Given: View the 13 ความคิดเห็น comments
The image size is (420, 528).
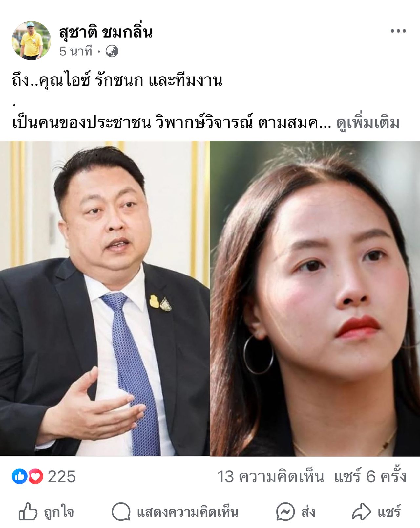Looking at the screenshot, I should pos(270,477).
